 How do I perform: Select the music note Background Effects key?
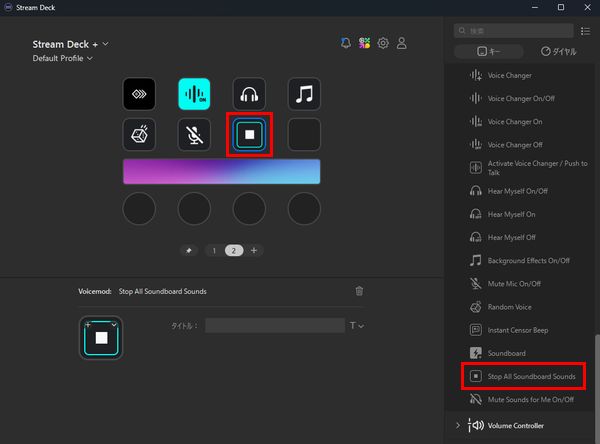(304, 94)
